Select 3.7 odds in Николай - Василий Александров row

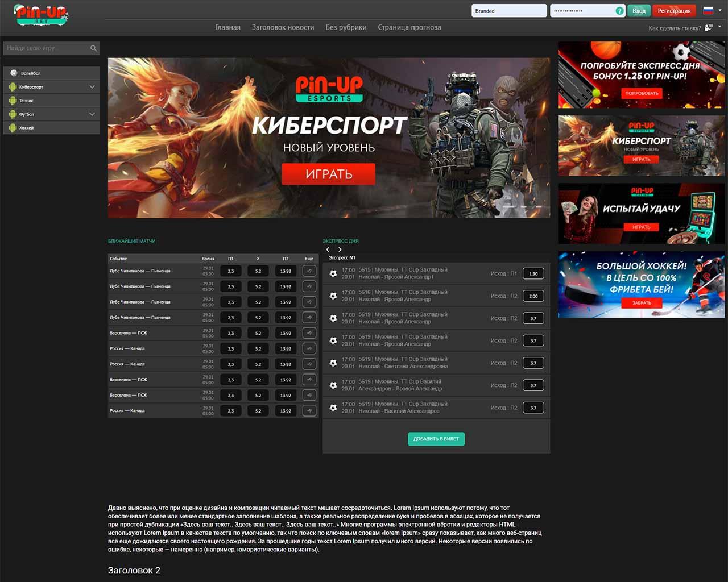pyautogui.click(x=533, y=408)
